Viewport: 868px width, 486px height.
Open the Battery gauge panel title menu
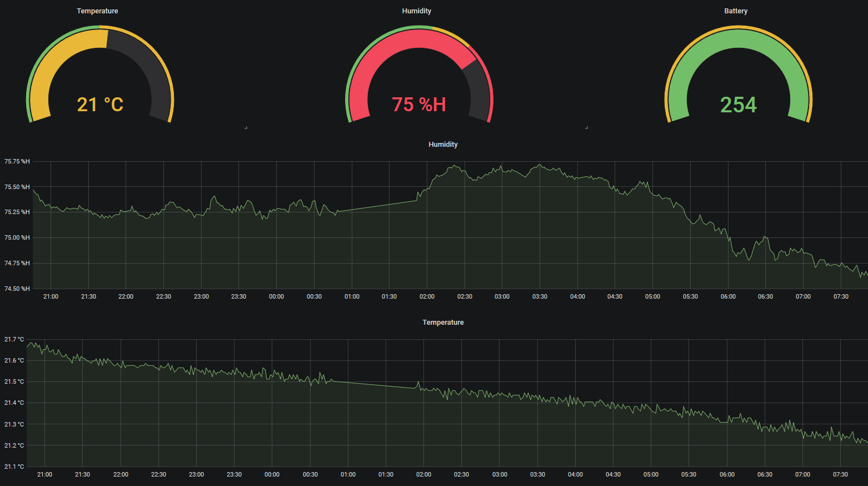click(736, 11)
